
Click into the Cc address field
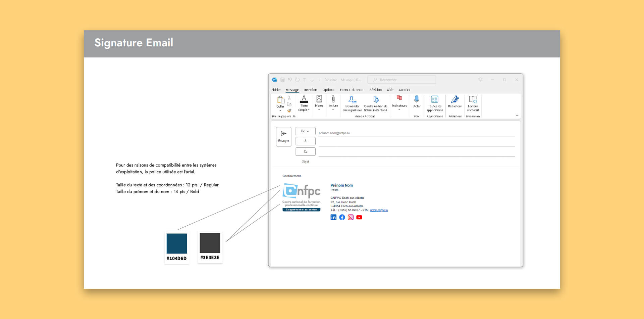417,152
